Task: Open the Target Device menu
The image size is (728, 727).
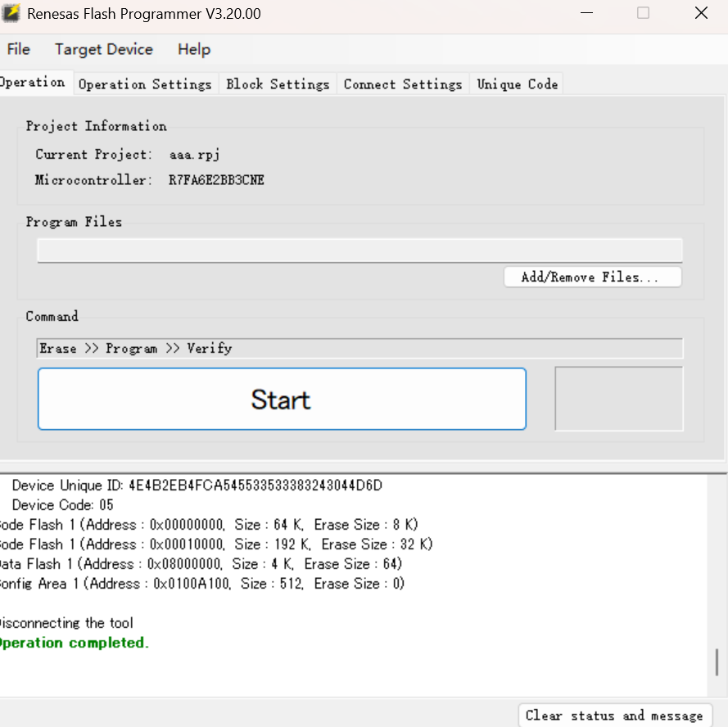Action: click(x=104, y=49)
